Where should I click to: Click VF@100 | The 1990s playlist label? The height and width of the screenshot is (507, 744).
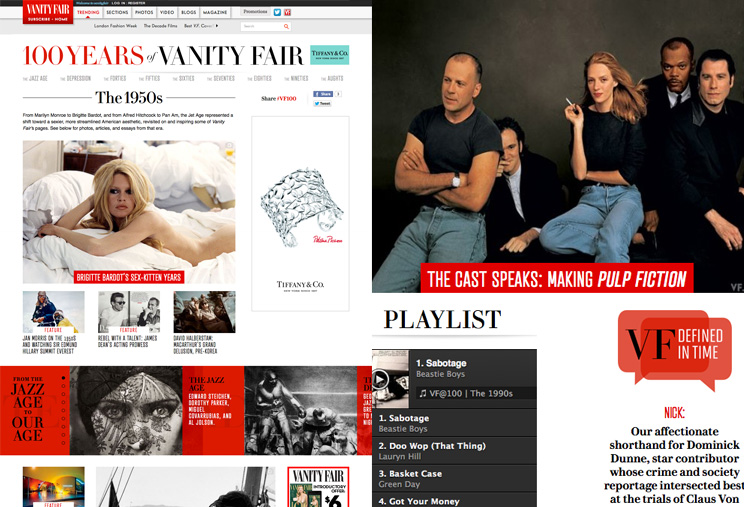(x=466, y=393)
